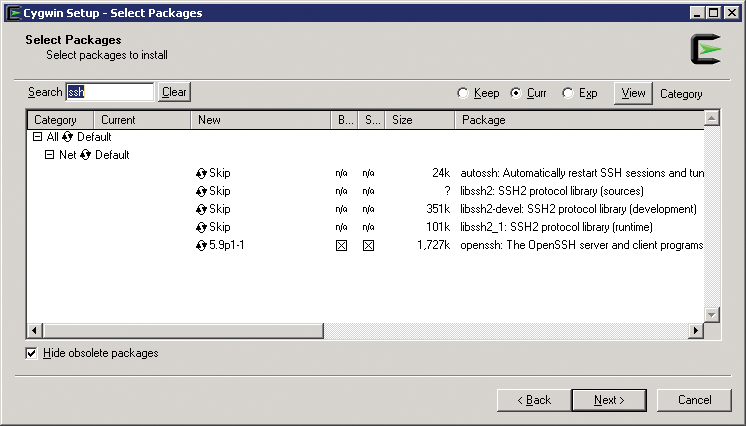Go Back to the previous step
The image size is (746, 426).
pos(534,400)
